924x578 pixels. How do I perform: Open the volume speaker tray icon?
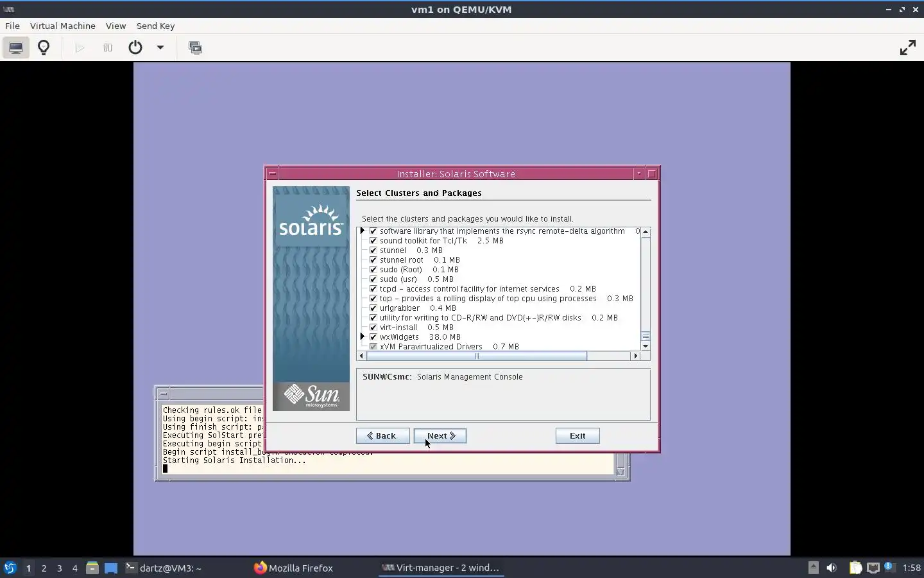coord(832,568)
